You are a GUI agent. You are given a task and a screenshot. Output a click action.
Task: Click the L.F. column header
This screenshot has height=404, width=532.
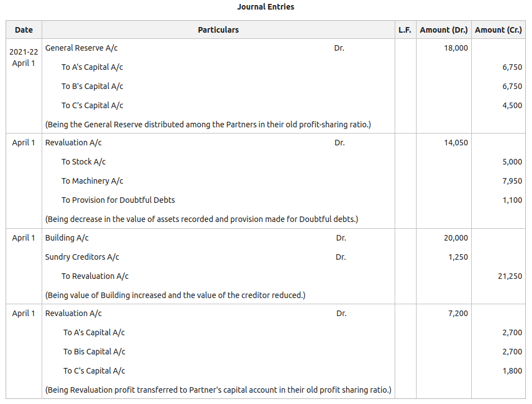(x=405, y=29)
